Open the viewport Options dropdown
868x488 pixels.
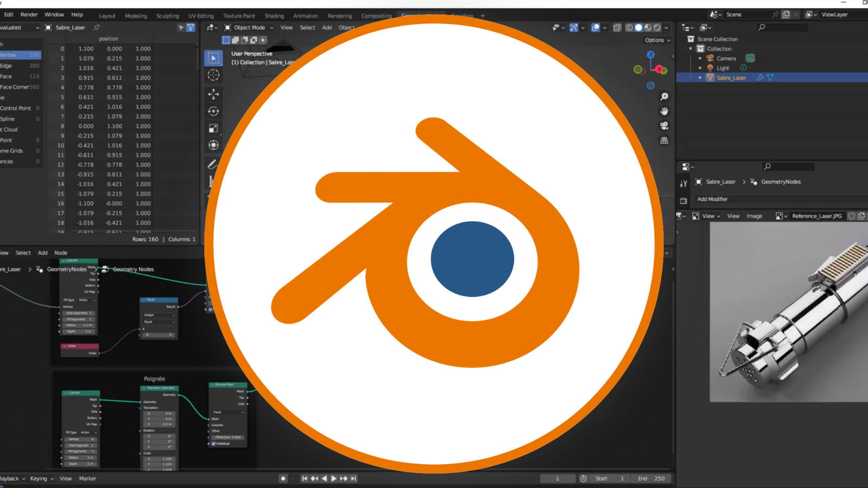(658, 40)
